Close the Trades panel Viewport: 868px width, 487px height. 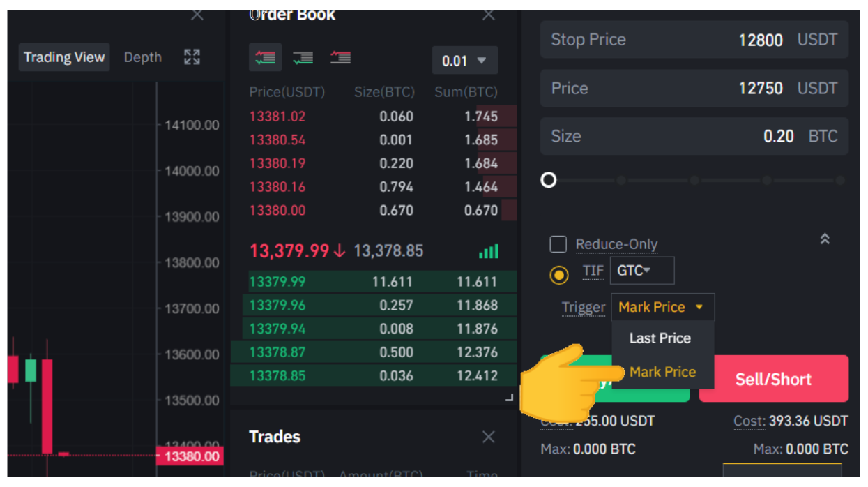pos(488,437)
